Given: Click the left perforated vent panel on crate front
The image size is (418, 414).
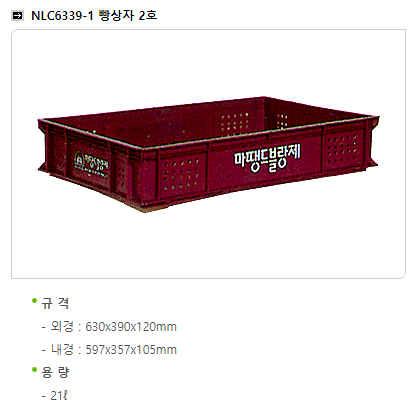Looking at the screenshot, I should (x=182, y=174).
